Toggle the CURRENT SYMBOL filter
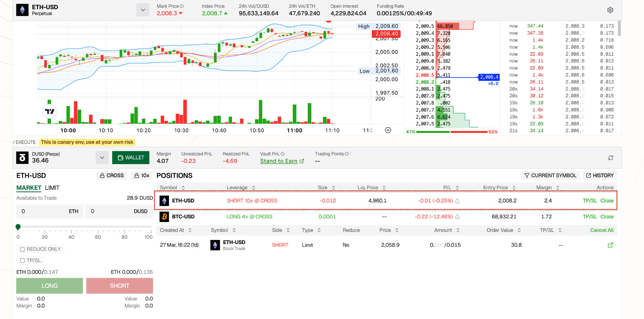The image size is (644, 319). (550, 175)
